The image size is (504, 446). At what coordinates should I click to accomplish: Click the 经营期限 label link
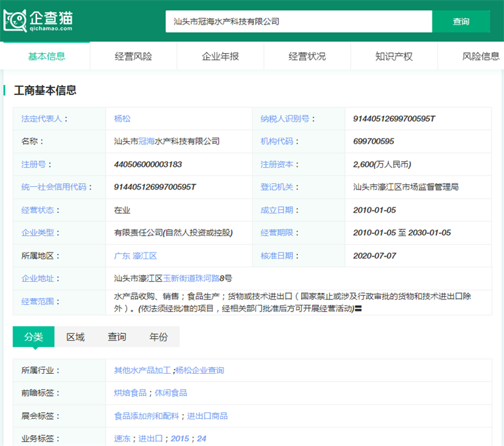click(277, 233)
